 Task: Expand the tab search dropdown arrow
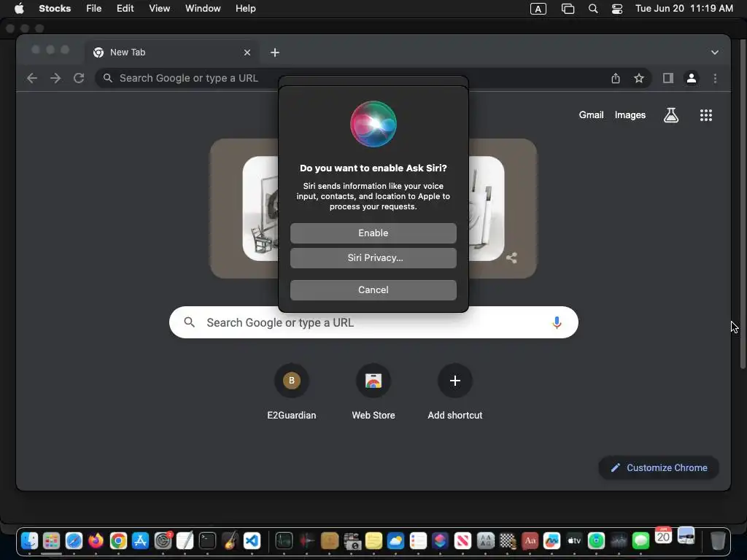715,52
